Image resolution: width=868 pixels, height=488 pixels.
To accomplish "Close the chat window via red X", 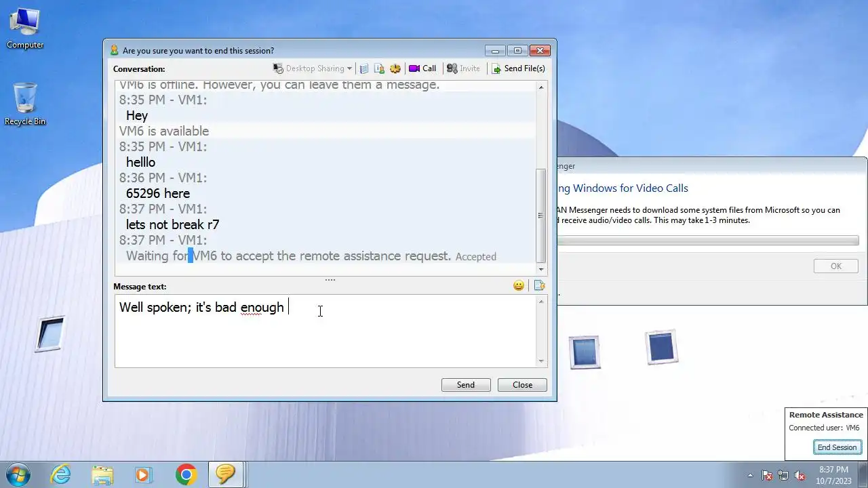I will [x=540, y=51].
